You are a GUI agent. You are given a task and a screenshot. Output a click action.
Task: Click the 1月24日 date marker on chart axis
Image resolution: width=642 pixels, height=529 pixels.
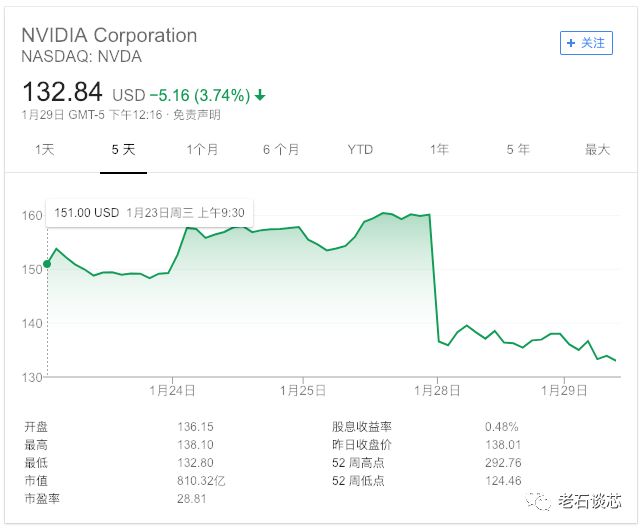tap(172, 390)
